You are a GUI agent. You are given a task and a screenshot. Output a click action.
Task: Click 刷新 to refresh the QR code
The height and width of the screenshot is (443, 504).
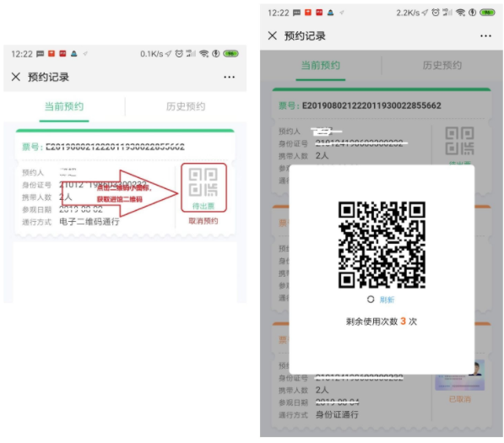(x=387, y=300)
